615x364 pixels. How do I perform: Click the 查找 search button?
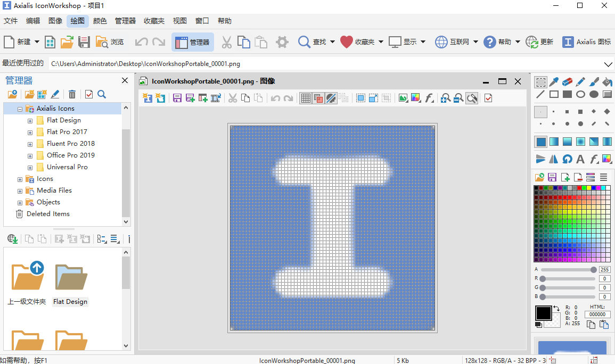click(312, 42)
